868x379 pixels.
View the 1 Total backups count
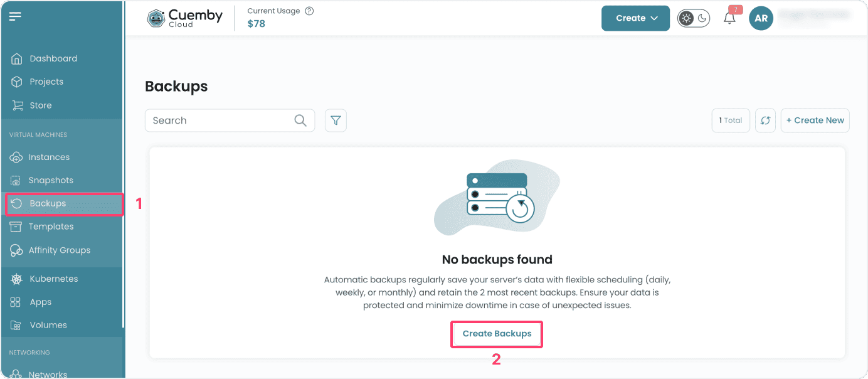coord(731,120)
